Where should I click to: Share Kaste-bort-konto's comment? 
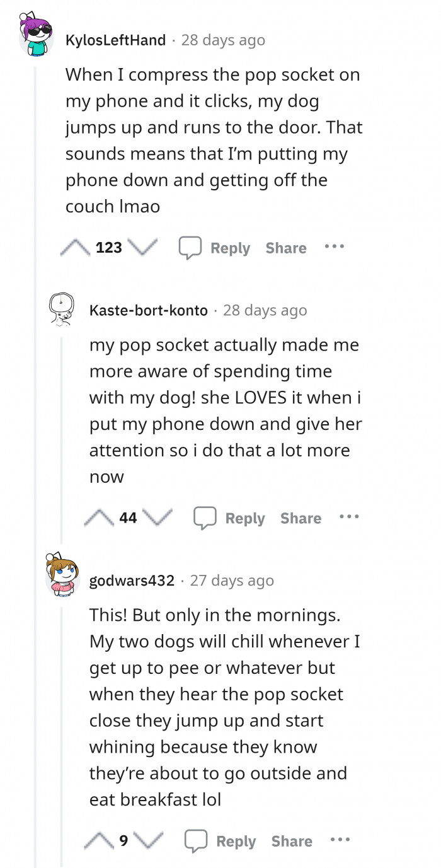(x=301, y=518)
